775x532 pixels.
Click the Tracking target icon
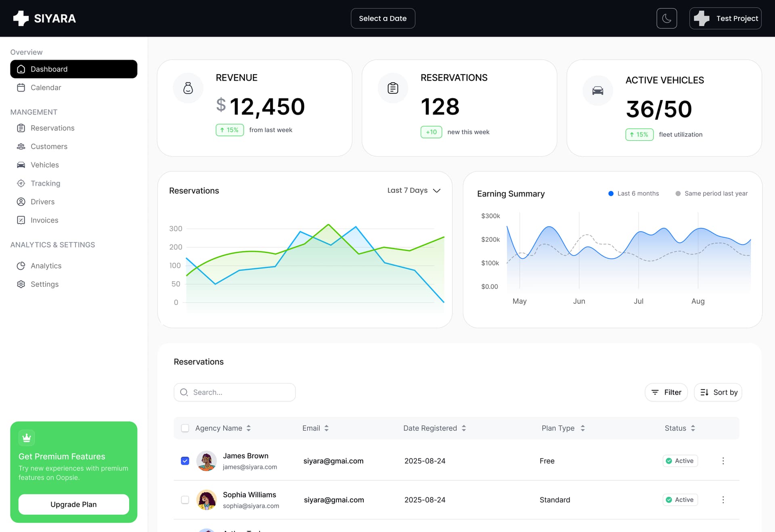point(21,183)
